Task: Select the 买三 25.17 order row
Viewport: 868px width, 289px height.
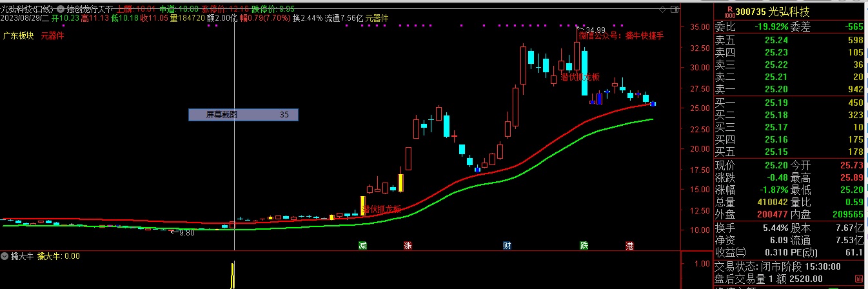Action: point(790,127)
